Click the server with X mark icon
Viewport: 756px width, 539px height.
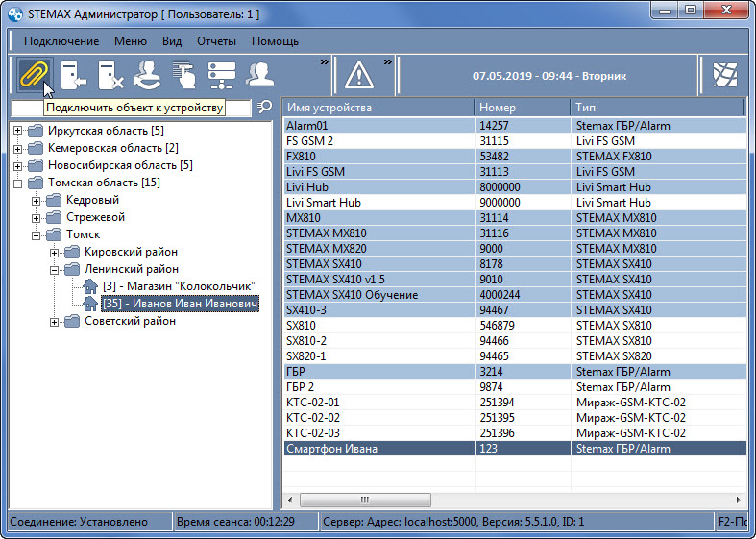[x=110, y=75]
